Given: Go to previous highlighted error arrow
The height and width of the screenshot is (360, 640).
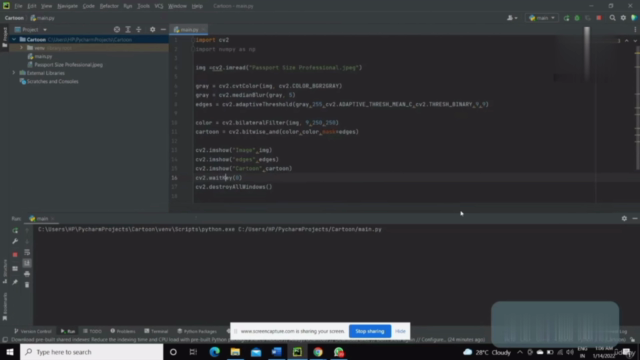Looking at the screenshot, I should pos(627,40).
